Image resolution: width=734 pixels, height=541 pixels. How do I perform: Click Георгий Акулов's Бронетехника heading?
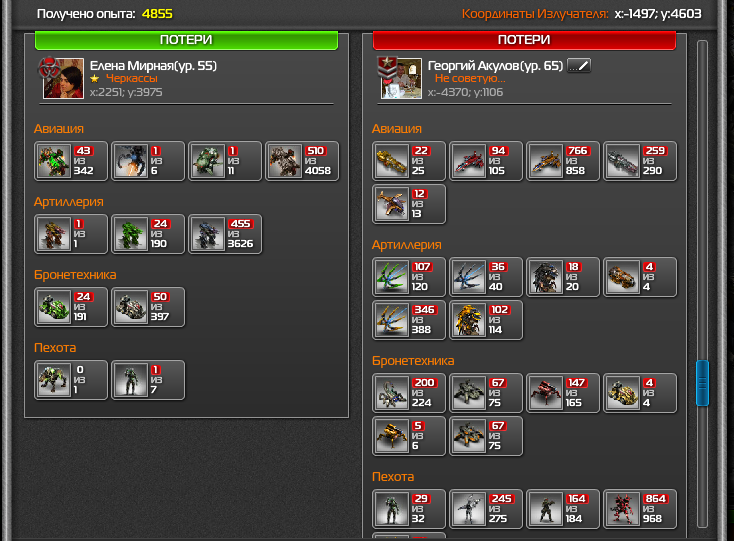pos(413,361)
